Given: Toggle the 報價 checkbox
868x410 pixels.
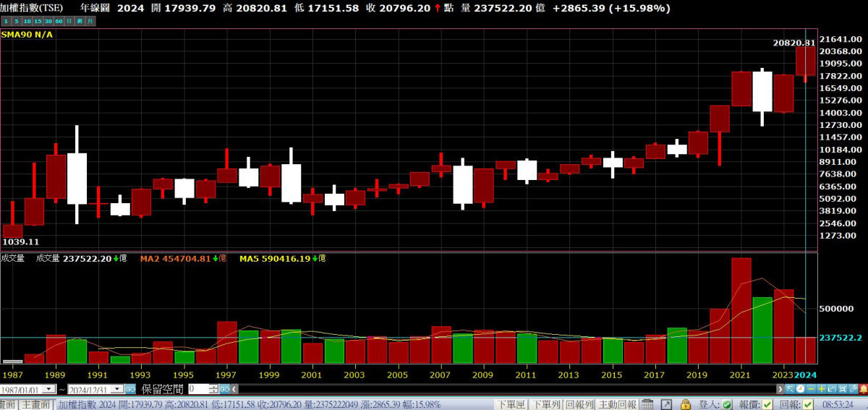Looking at the screenshot, I should [767, 404].
